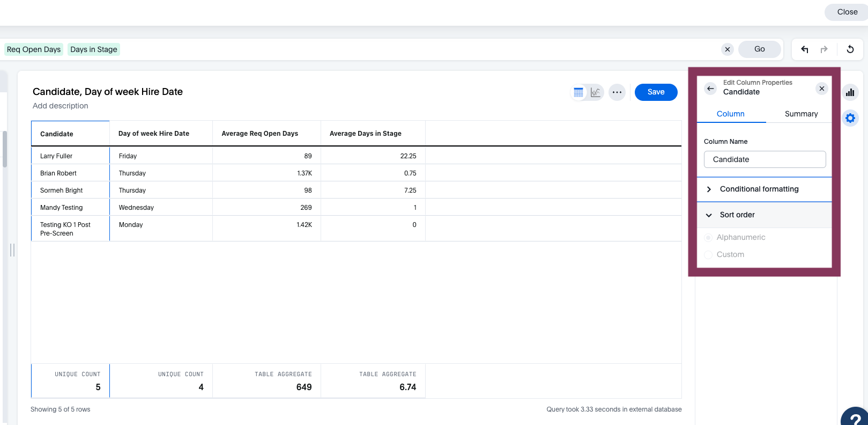This screenshot has width=868, height=425.
Task: Click the Sormeh Bright cell
Action: (x=70, y=190)
